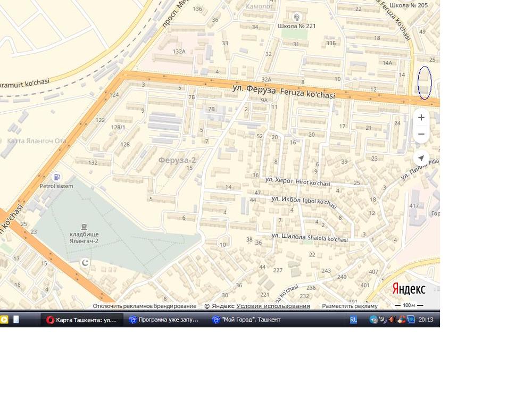The width and height of the screenshot is (532, 399).
Task: Click the RU language indicator in tray
Action: click(353, 320)
